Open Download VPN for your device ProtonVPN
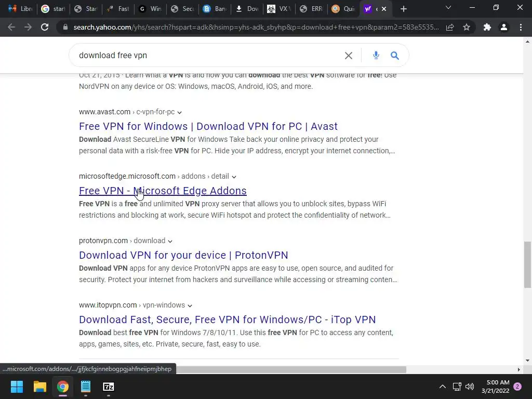The width and height of the screenshot is (532, 399). pos(183,255)
